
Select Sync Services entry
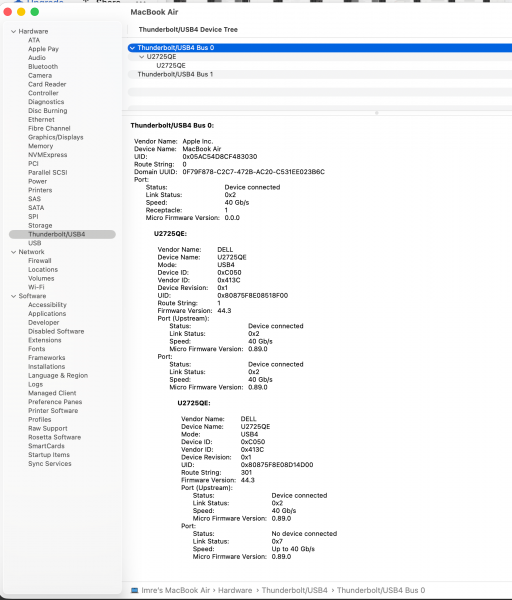coord(49,464)
